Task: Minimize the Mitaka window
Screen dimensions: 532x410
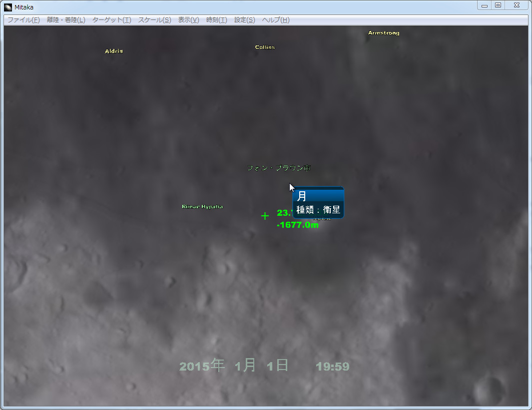Action: pyautogui.click(x=484, y=5)
